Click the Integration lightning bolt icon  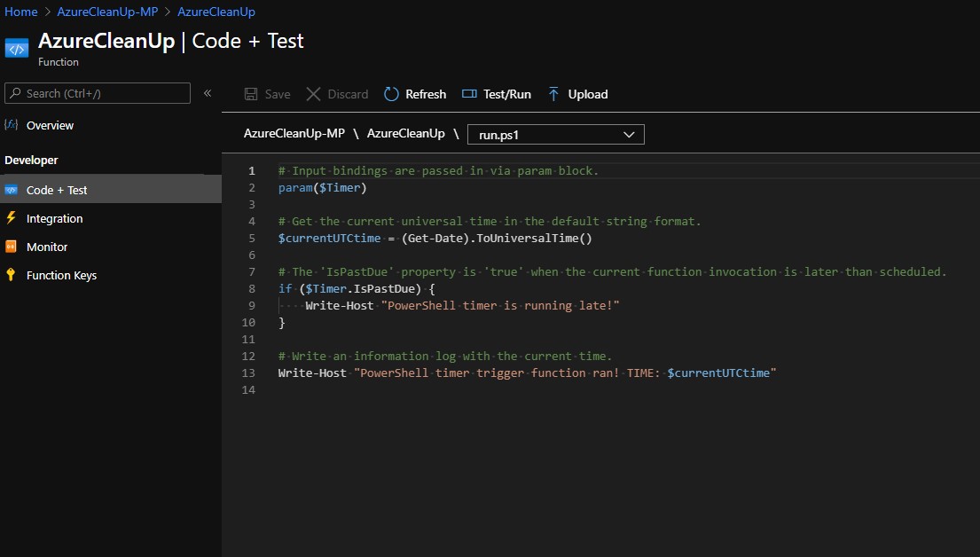(x=12, y=218)
